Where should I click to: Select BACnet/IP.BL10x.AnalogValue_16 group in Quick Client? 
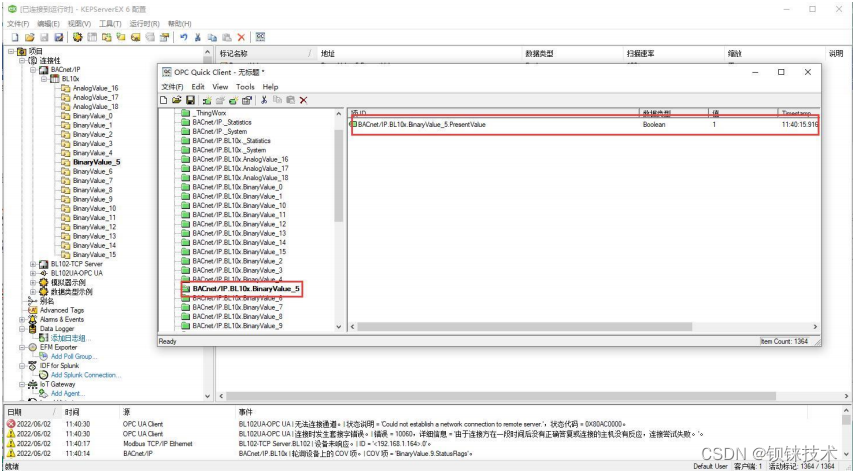point(240,159)
